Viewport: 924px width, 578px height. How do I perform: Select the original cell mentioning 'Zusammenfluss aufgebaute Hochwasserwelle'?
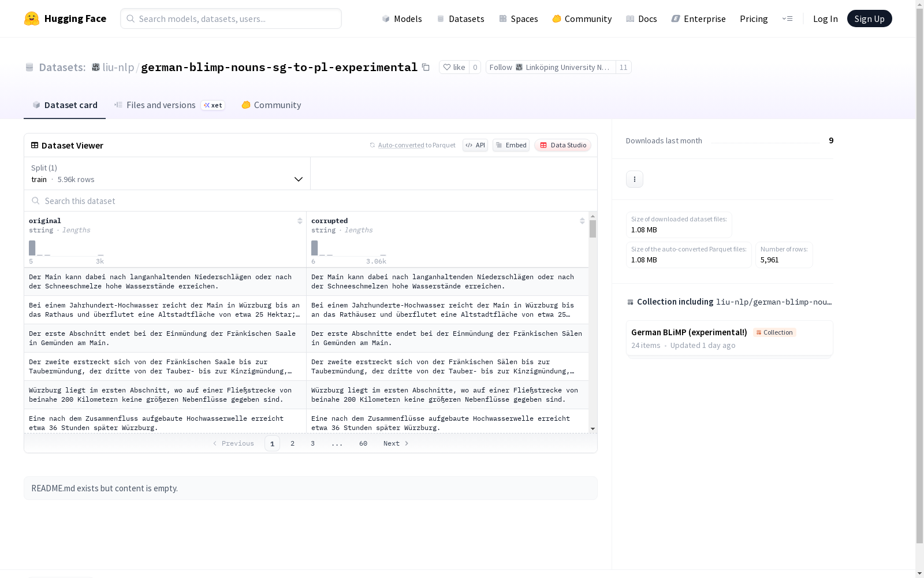tap(165, 421)
